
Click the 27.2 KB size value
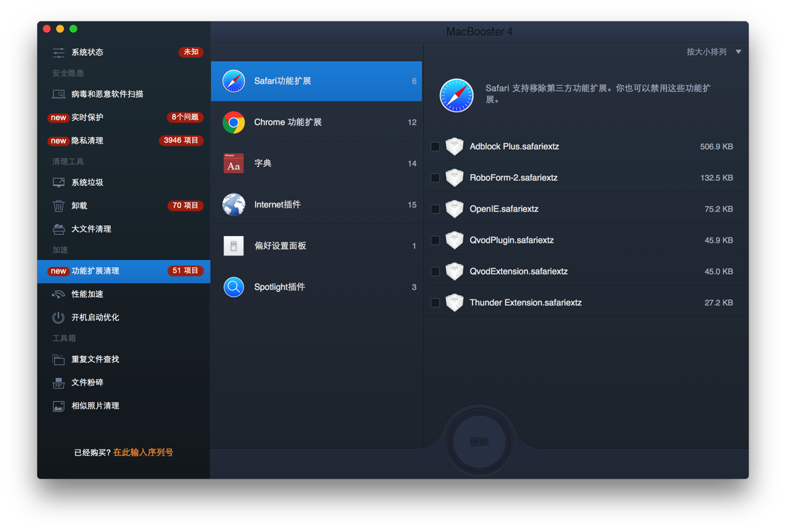pyautogui.click(x=718, y=303)
